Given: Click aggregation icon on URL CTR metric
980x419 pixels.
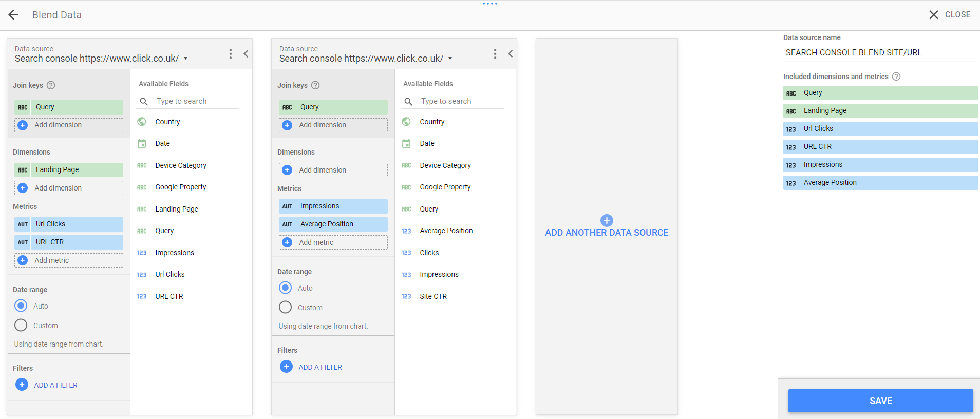Looking at the screenshot, I should click(23, 242).
